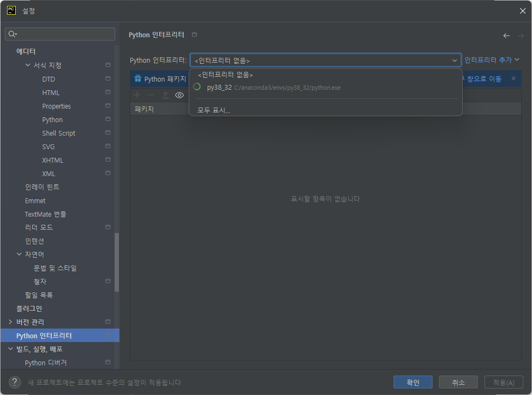Click the 취소 button
The image size is (532, 395).
tap(458, 382)
